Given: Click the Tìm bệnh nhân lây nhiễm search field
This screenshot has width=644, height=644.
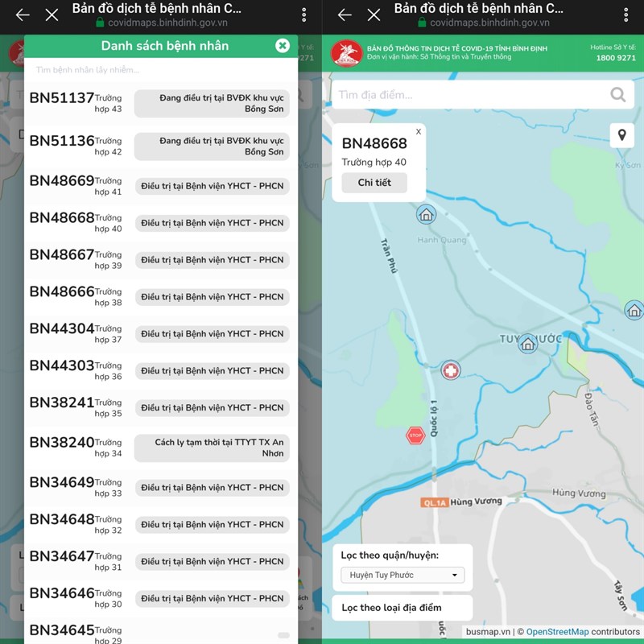Looking at the screenshot, I should [x=160, y=70].
